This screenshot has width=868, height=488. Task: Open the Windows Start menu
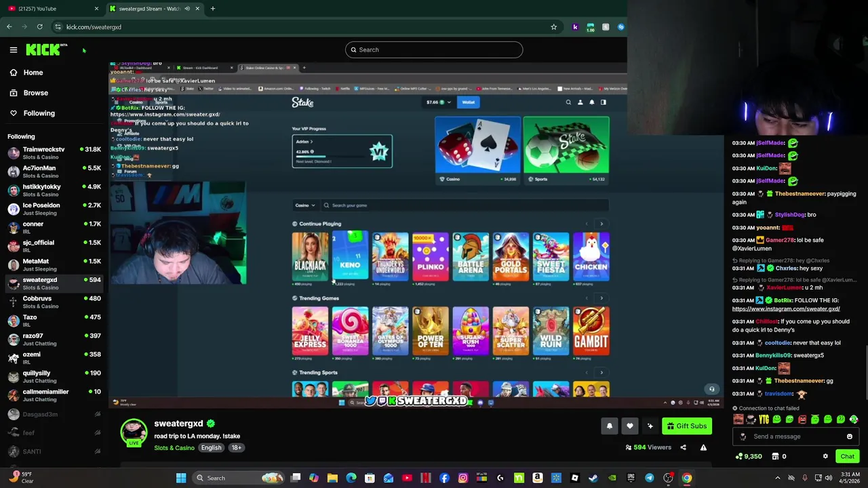[x=181, y=478]
